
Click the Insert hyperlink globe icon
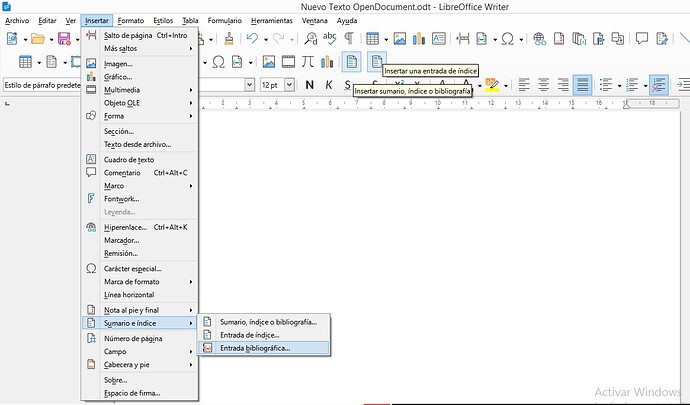click(540, 39)
